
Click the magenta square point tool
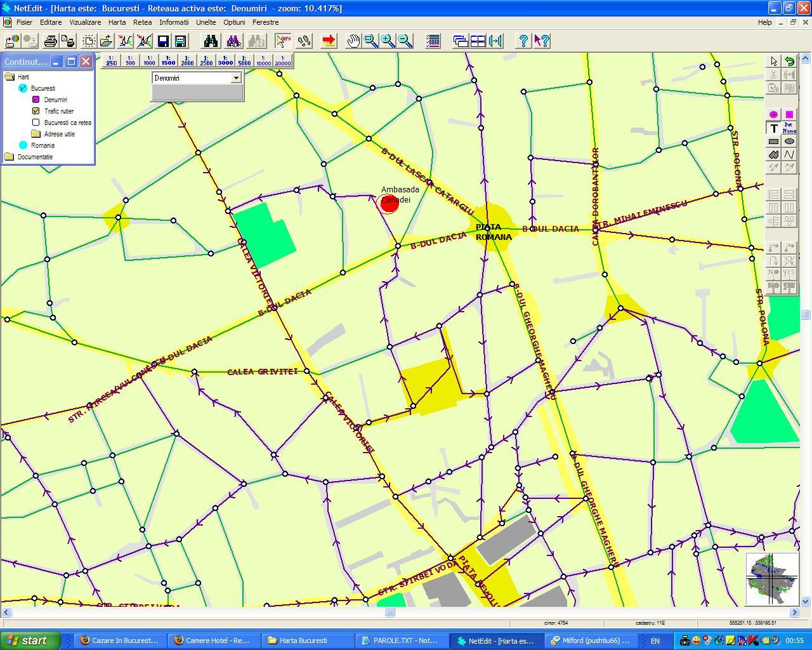(x=789, y=115)
